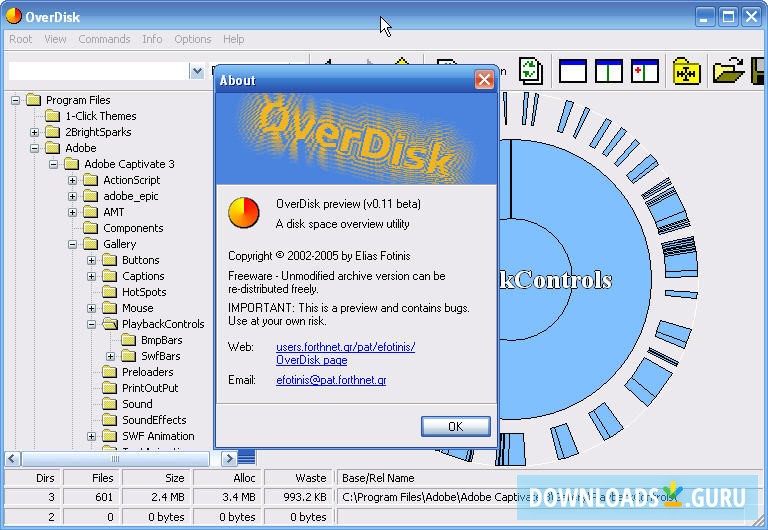Select split pane layout with red plus

click(x=645, y=72)
